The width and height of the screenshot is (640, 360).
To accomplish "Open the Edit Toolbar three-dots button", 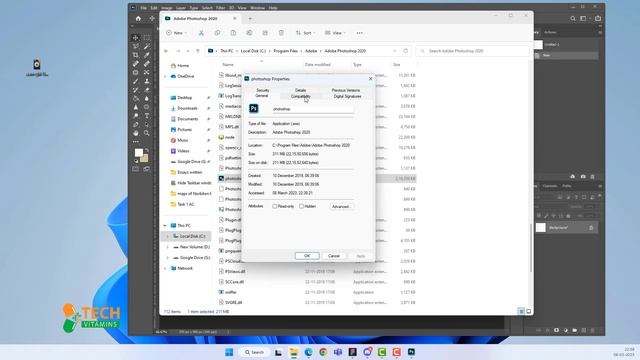I will pos(136,142).
